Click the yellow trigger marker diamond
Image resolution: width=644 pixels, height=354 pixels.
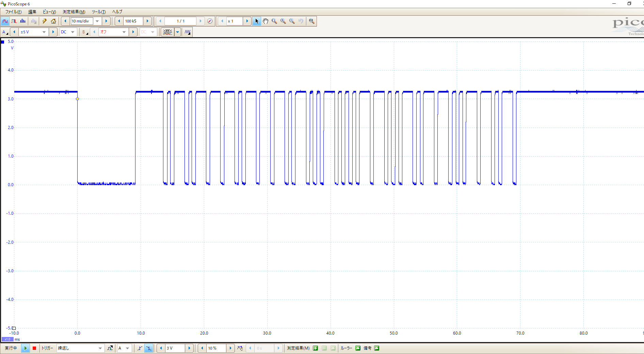click(x=78, y=99)
